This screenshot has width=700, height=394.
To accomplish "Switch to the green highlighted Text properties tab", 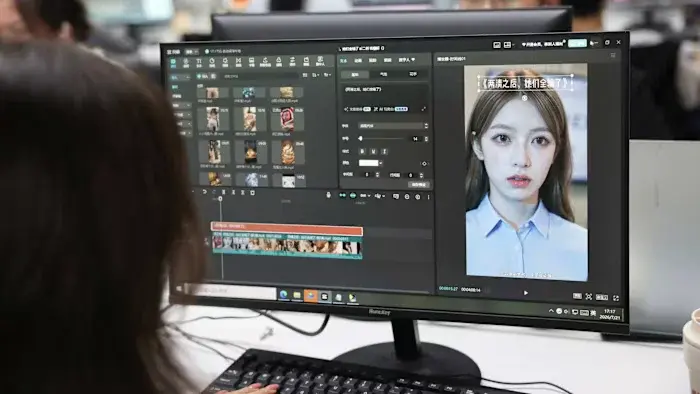I will 343,61.
